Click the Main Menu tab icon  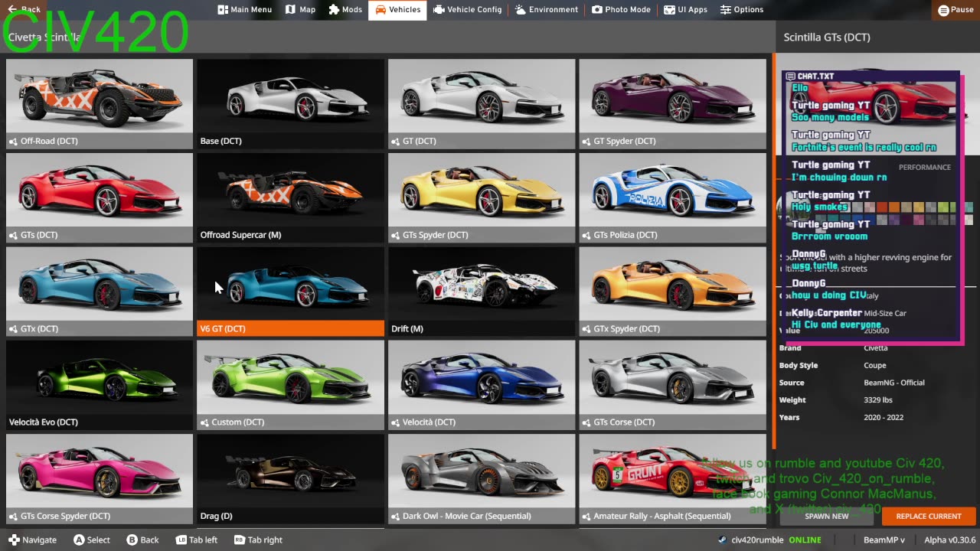click(x=223, y=10)
